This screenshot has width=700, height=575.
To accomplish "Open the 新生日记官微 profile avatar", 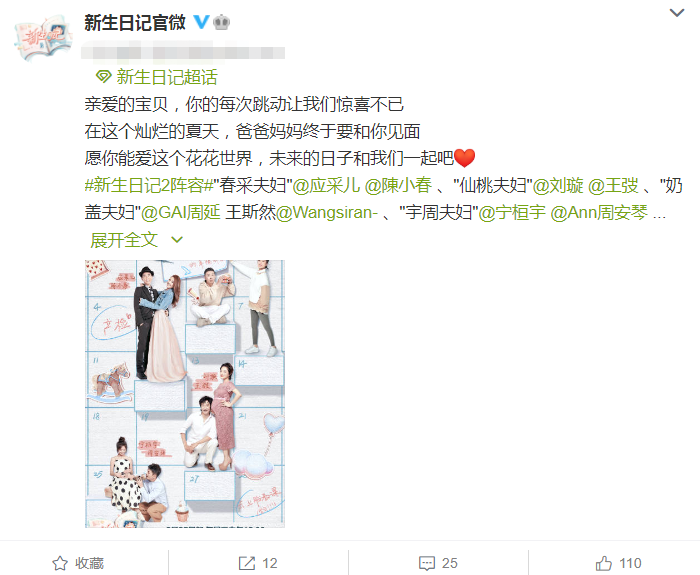I will pyautogui.click(x=42, y=38).
